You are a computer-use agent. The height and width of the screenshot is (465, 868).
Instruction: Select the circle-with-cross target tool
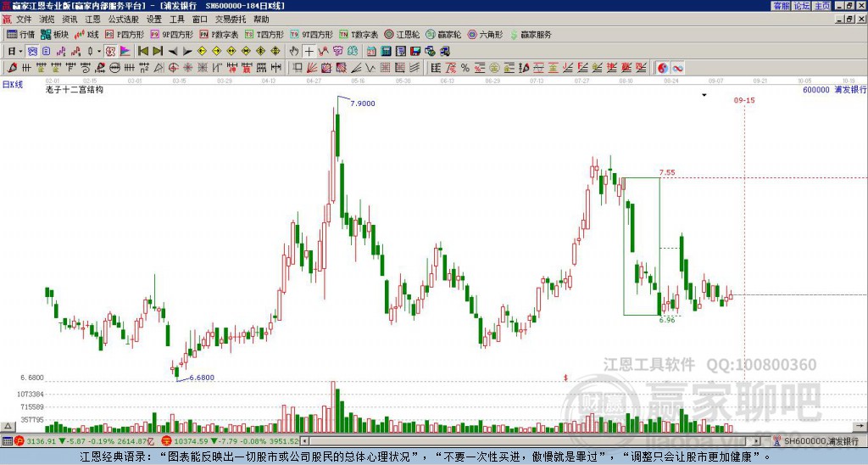point(173,68)
